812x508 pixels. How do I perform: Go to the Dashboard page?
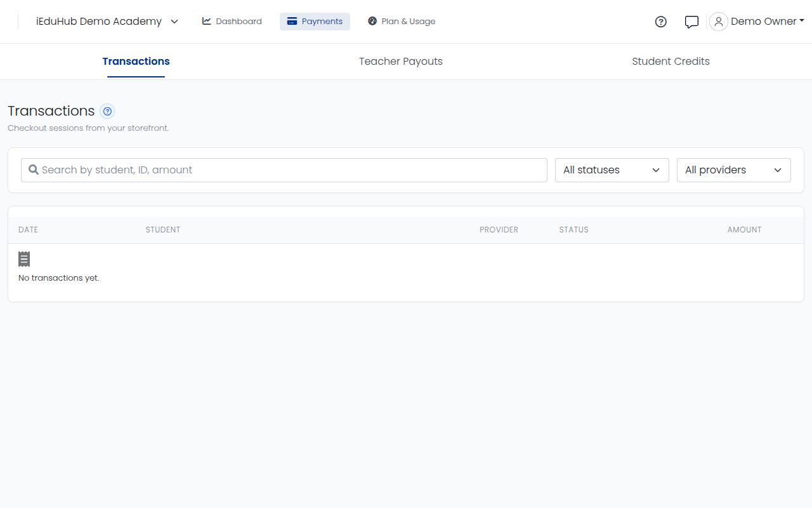tap(232, 22)
